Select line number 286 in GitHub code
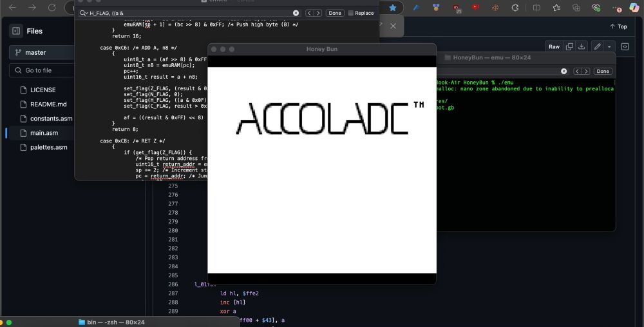The image size is (644, 327). tap(173, 284)
